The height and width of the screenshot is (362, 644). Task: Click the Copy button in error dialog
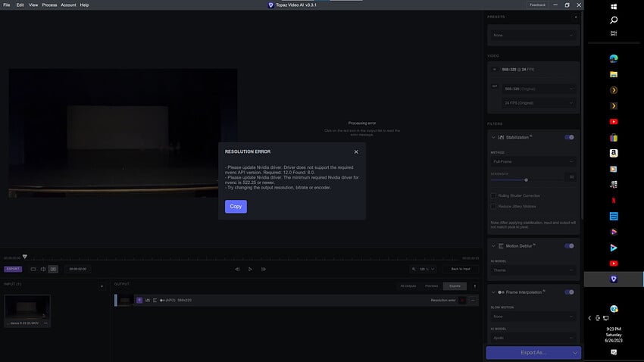236,207
